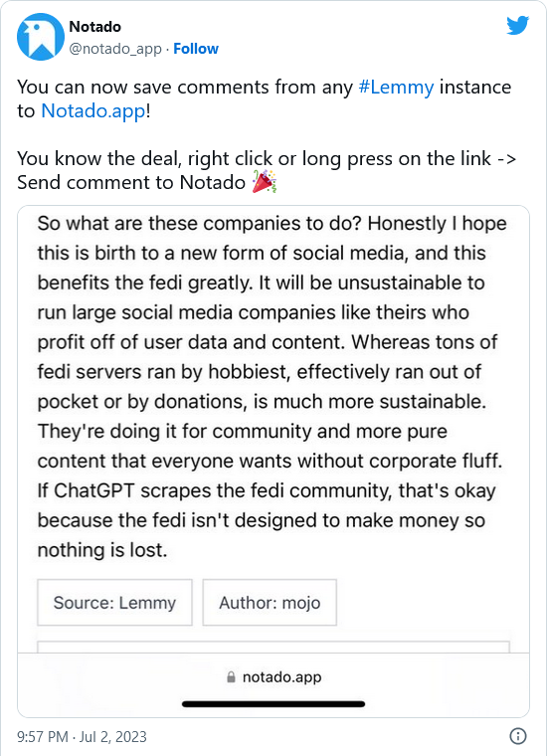Click the partially visible box below tags
This screenshot has width=547, height=756.
(x=273, y=647)
